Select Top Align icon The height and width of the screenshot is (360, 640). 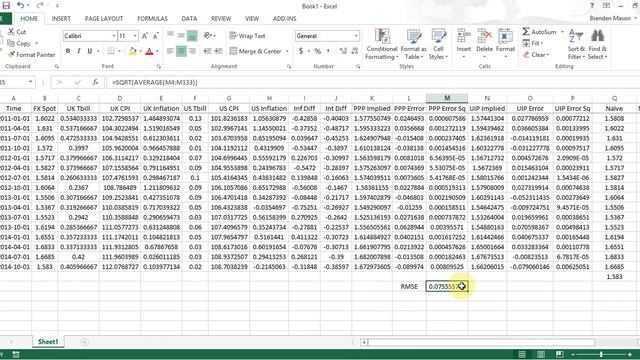point(171,36)
